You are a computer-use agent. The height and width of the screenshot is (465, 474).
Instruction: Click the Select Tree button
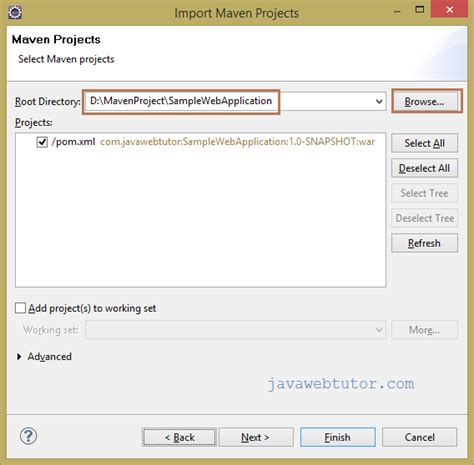pos(424,193)
